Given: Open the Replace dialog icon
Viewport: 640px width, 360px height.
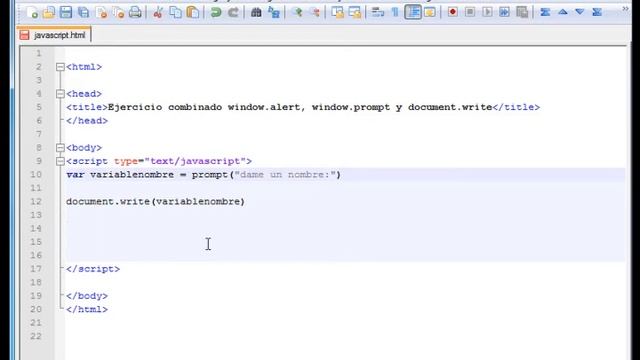Looking at the screenshot, I should pyautogui.click(x=273, y=13).
